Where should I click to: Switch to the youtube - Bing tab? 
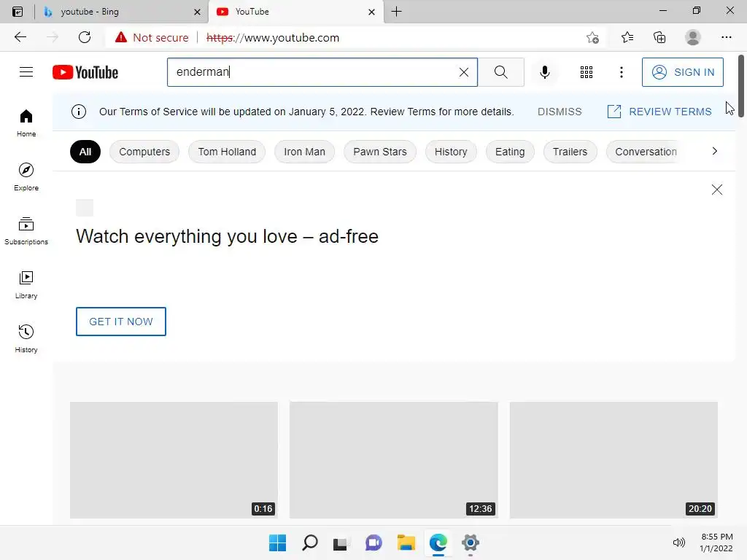pyautogui.click(x=122, y=12)
